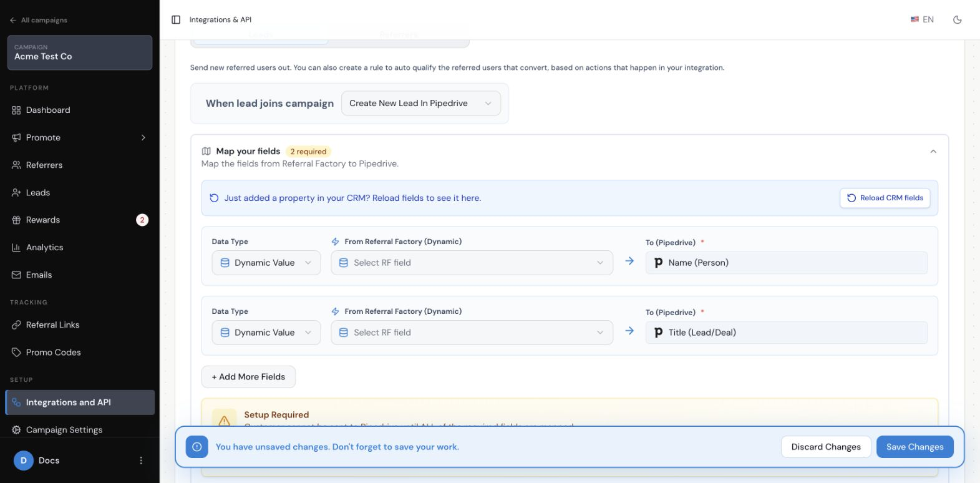Go back to All campaigns
Viewport: 980px width, 483px height.
pos(39,20)
